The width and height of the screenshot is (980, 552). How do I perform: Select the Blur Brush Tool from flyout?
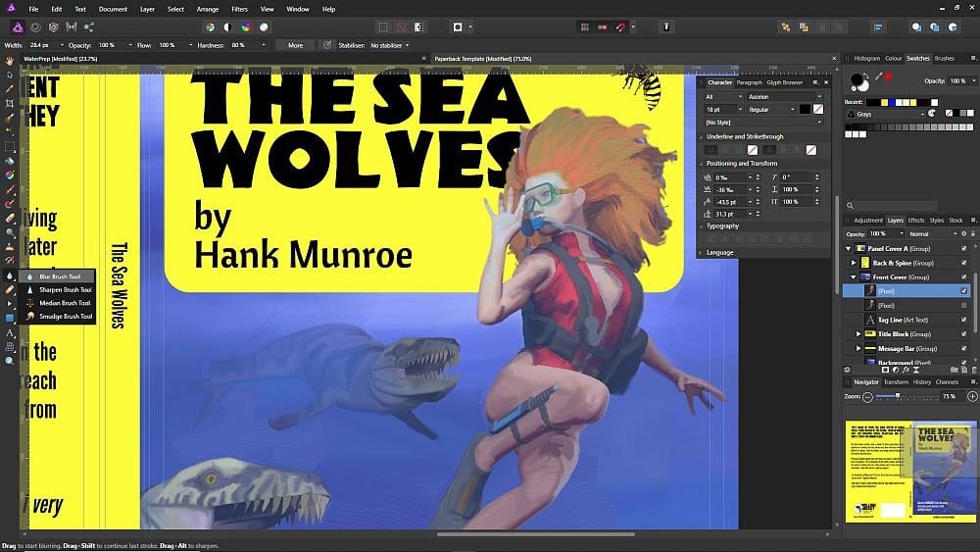click(58, 276)
